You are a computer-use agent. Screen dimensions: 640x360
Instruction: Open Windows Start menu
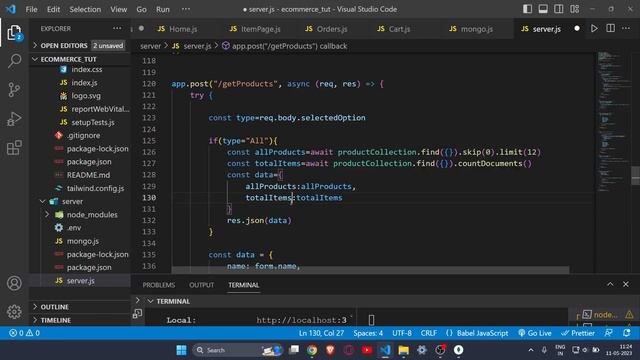coord(181,350)
